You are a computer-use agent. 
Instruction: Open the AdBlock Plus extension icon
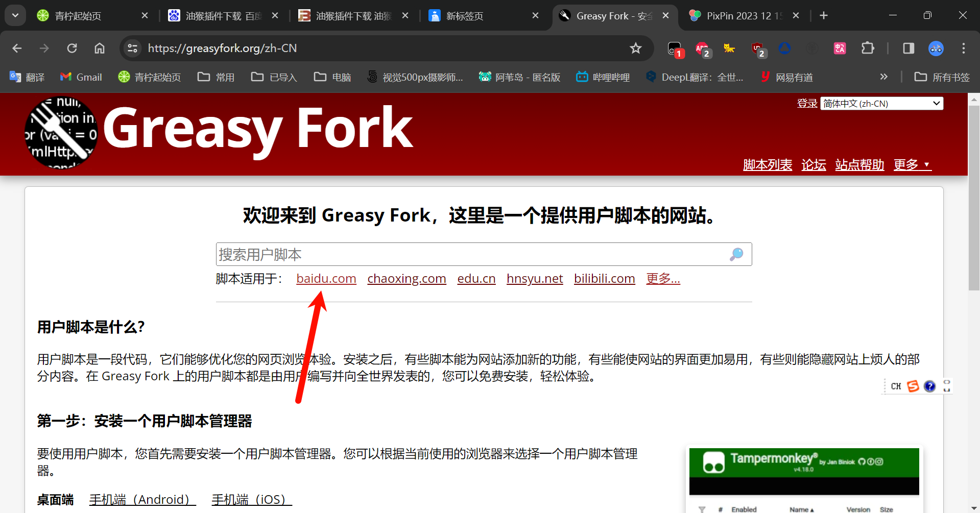click(x=702, y=48)
